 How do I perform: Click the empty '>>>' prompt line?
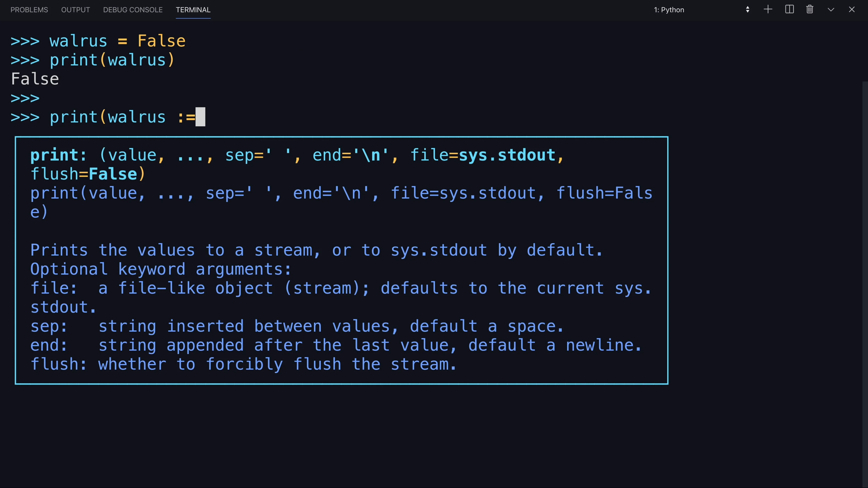25,98
